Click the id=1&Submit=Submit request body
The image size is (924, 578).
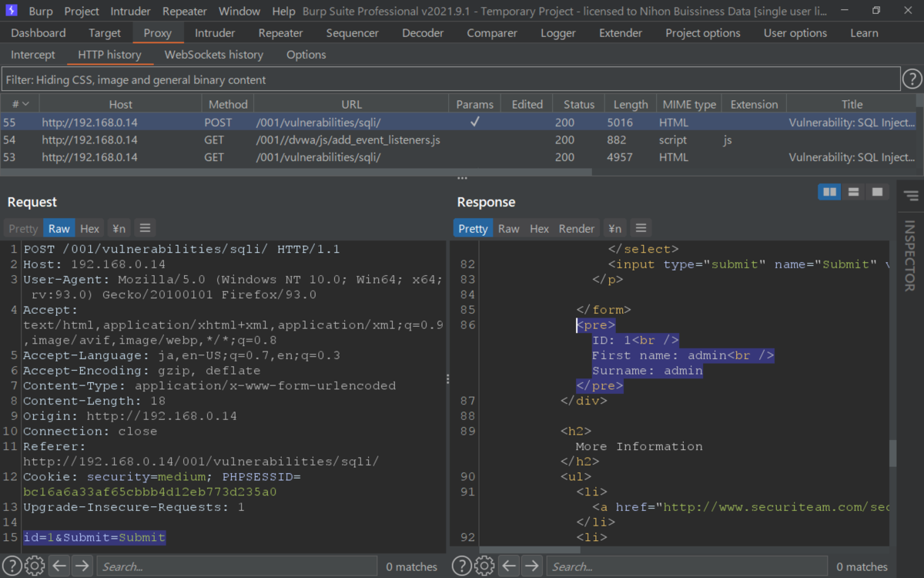click(x=94, y=537)
